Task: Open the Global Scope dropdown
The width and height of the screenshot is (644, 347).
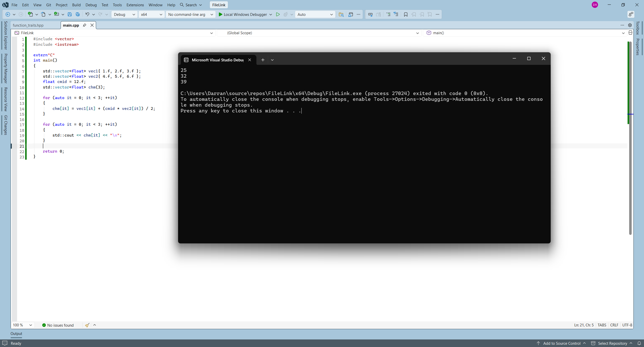Action: pos(319,33)
